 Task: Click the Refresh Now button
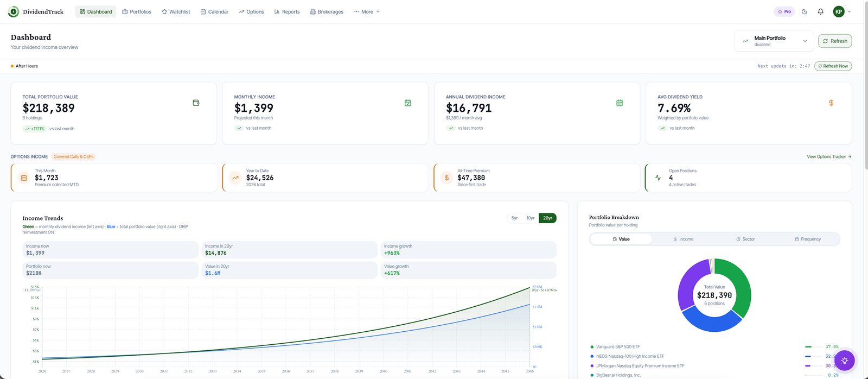tap(833, 66)
